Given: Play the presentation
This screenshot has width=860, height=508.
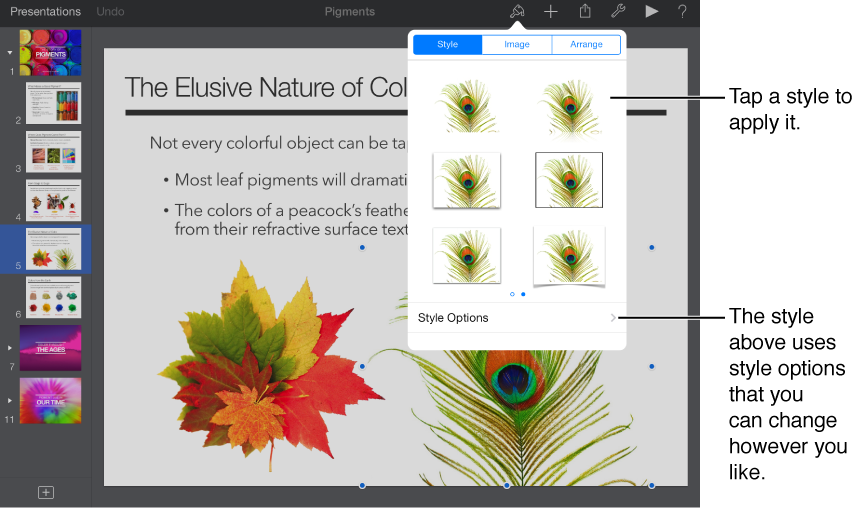Looking at the screenshot, I should 652,11.
